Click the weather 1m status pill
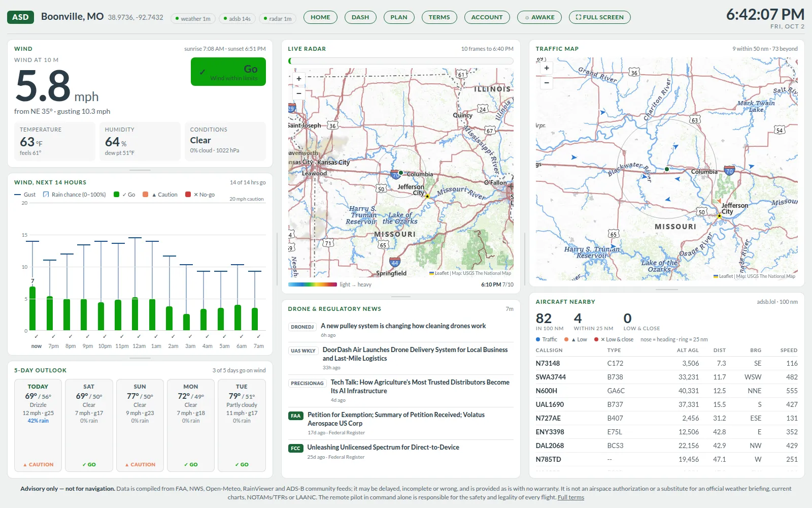This screenshot has width=812, height=508. [193, 19]
